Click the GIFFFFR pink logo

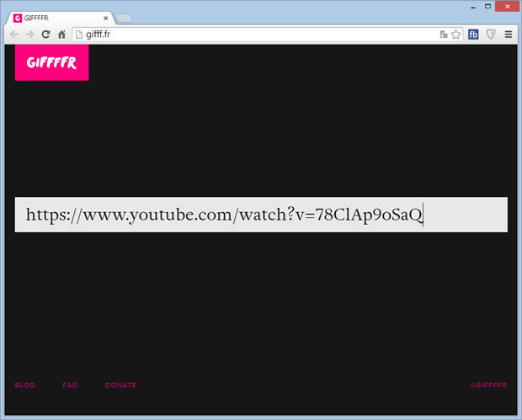coord(51,62)
